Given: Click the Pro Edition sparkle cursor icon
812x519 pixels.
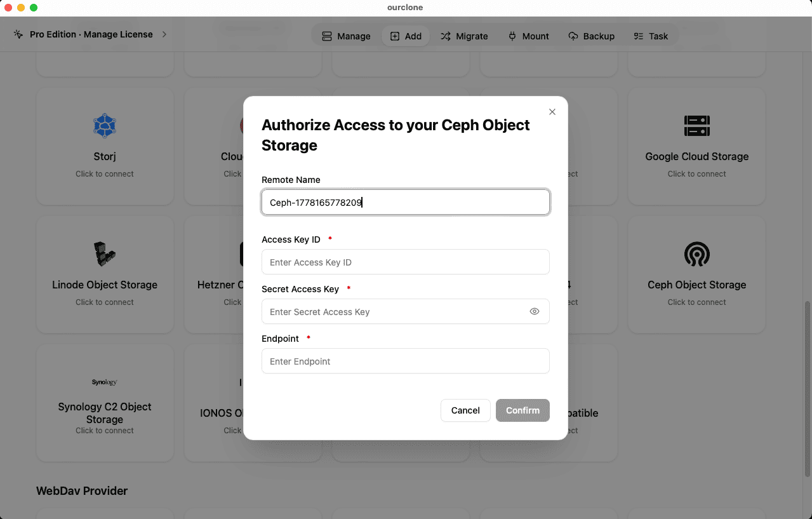Looking at the screenshot, I should click(18, 34).
